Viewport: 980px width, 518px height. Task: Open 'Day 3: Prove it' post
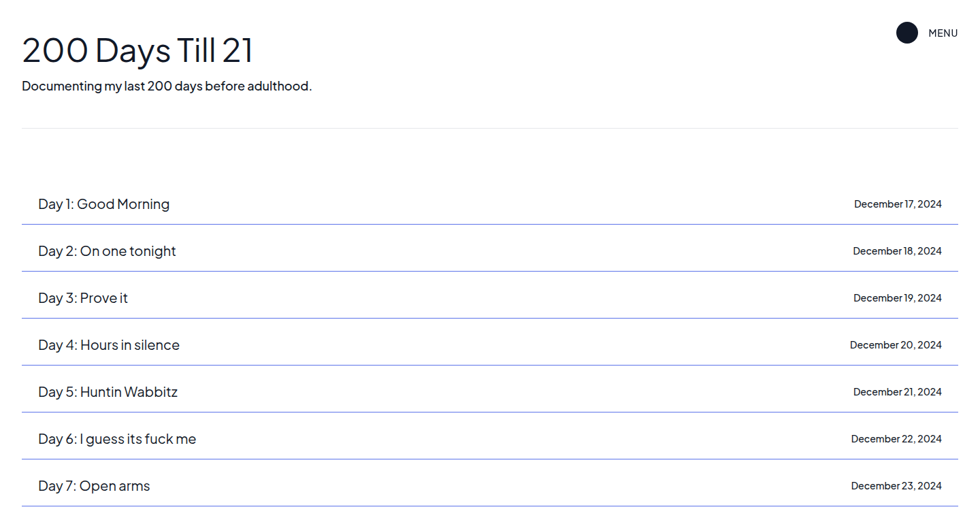coord(83,298)
